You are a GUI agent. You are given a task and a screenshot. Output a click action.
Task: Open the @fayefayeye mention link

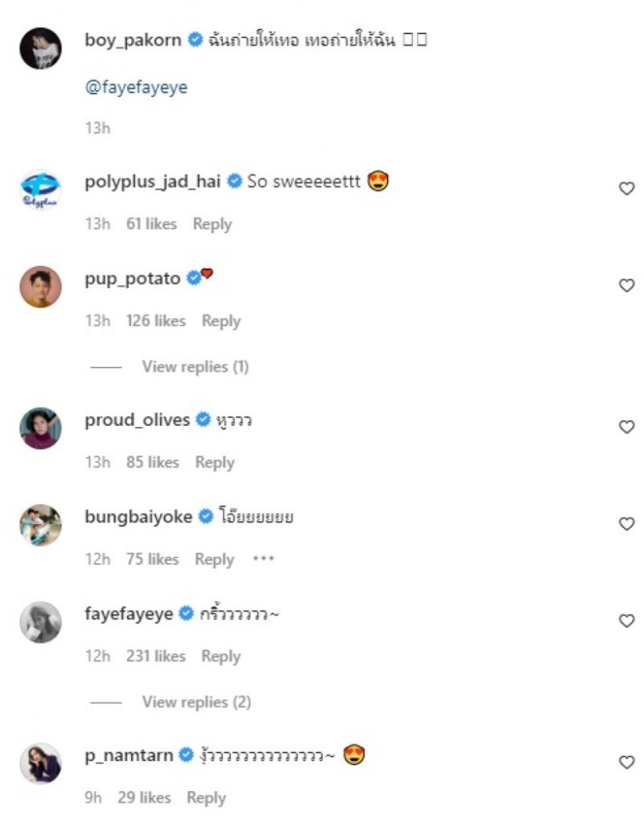click(136, 88)
